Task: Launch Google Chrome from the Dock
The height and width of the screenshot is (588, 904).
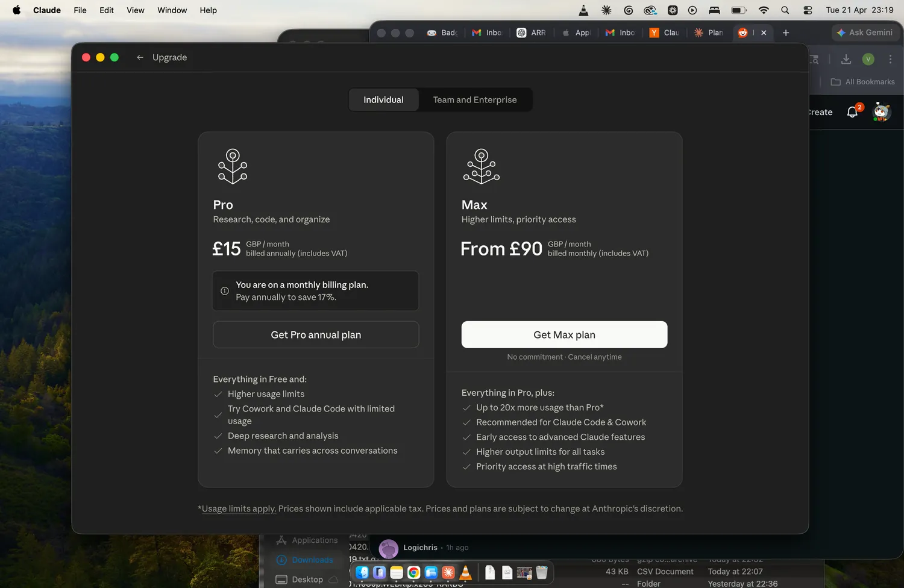Action: pos(413,572)
